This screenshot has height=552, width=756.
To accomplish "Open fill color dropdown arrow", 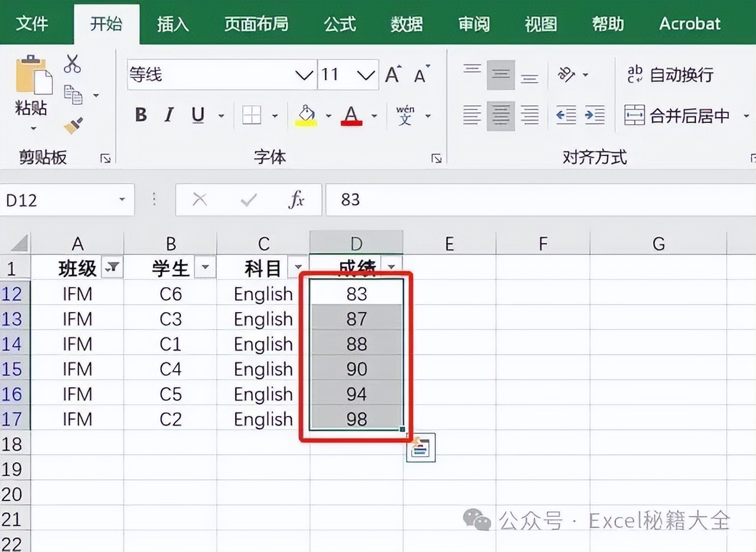I will (328, 116).
